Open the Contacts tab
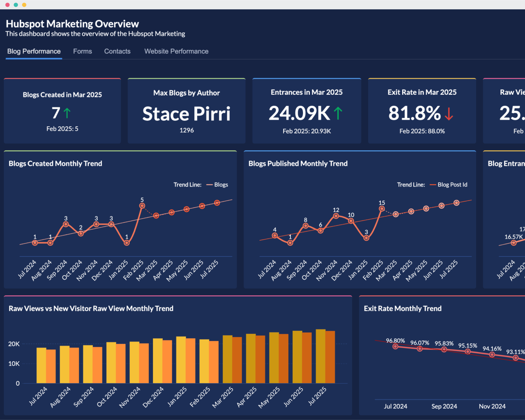This screenshot has height=420, width=525. click(117, 51)
